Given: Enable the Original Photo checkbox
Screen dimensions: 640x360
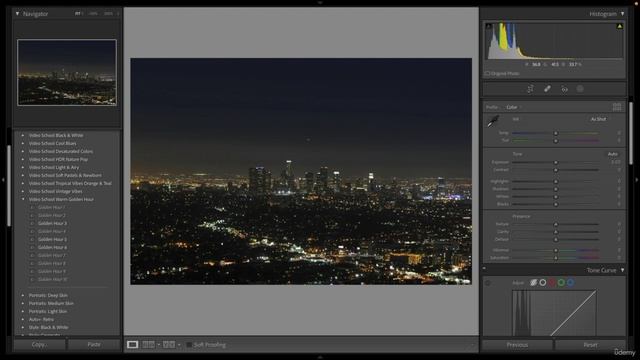Looking at the screenshot, I should coord(487,73).
